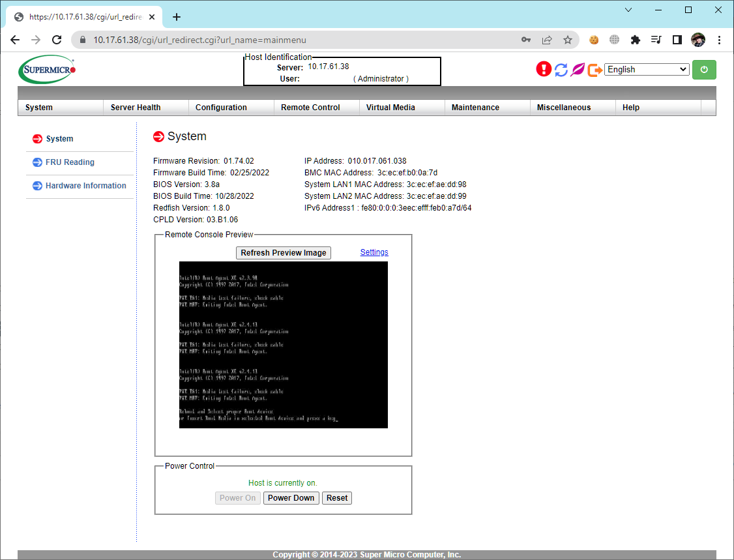Click the orange logout arrow icon
This screenshot has width=734, height=560.
595,70
